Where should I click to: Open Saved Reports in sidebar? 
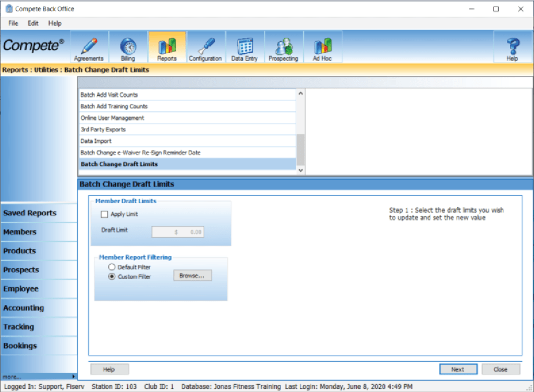39,213
